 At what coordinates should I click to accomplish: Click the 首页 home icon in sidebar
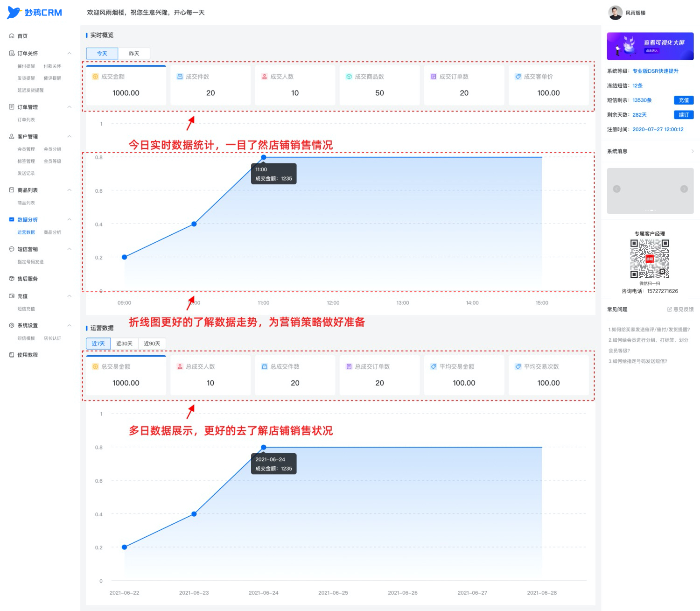coord(12,36)
